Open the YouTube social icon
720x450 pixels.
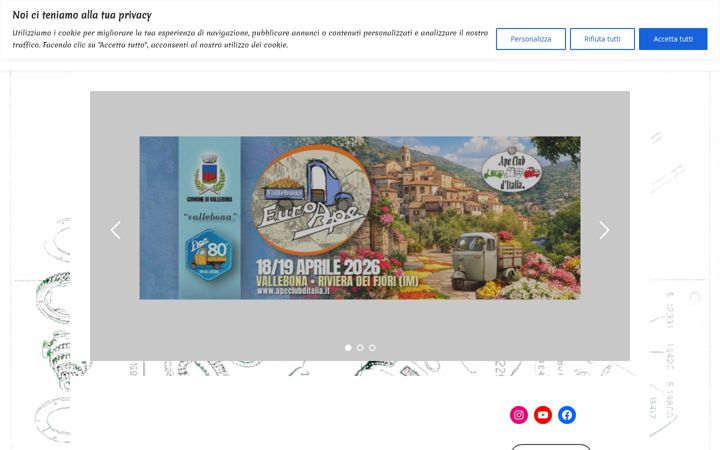(x=543, y=415)
